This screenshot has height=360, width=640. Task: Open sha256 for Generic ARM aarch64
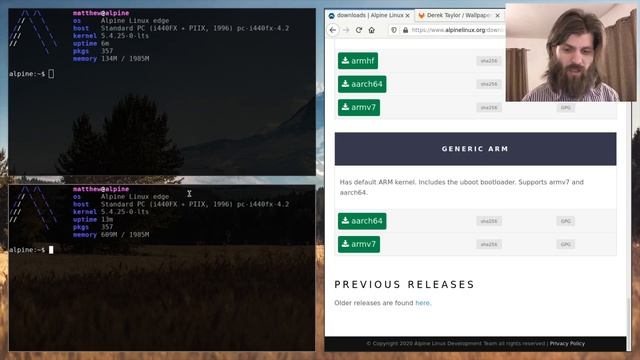click(489, 221)
